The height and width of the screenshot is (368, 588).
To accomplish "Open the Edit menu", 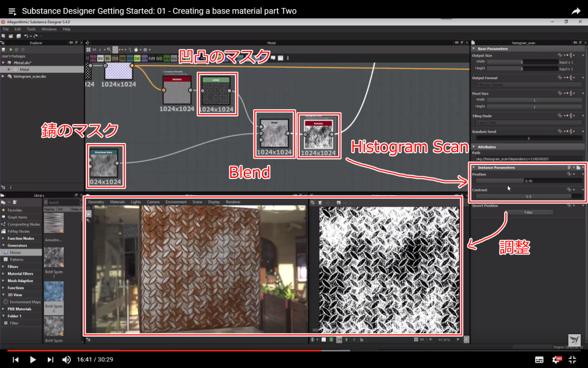I will 18,29.
